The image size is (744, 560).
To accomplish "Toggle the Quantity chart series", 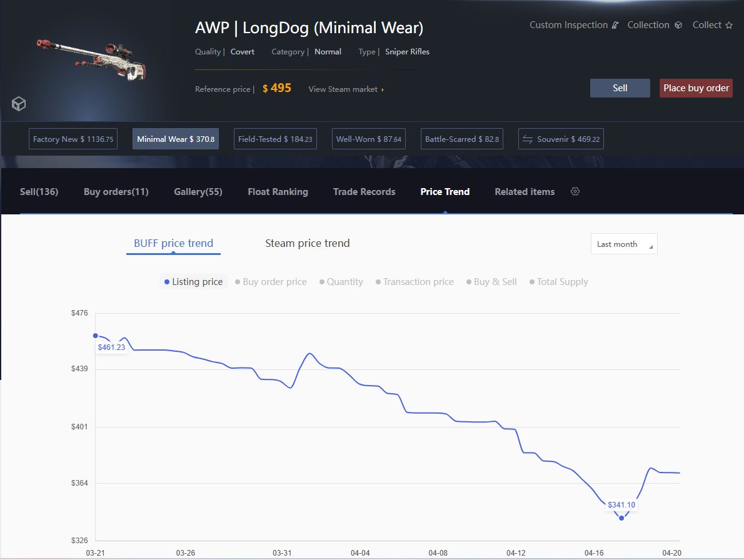I will pyautogui.click(x=341, y=282).
